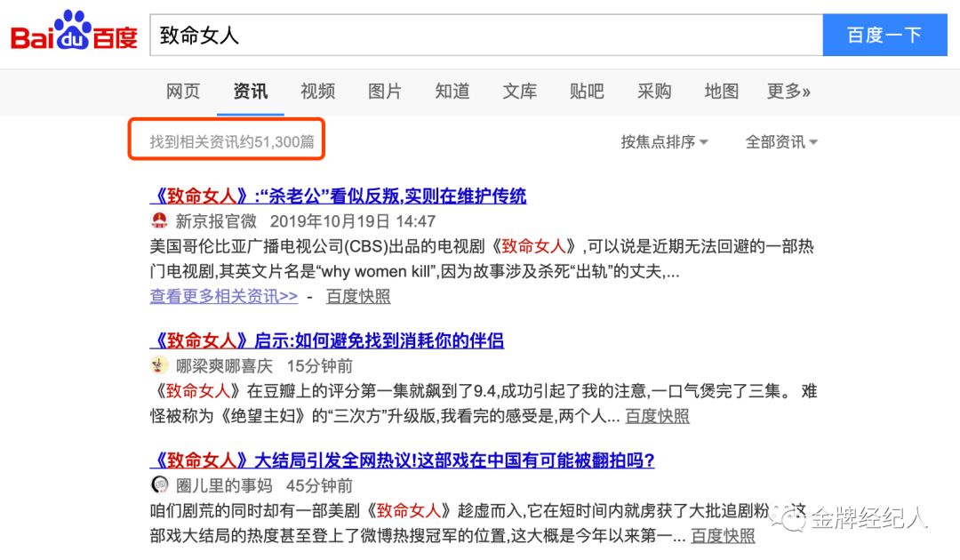Select the 资讯 tab

point(251,92)
